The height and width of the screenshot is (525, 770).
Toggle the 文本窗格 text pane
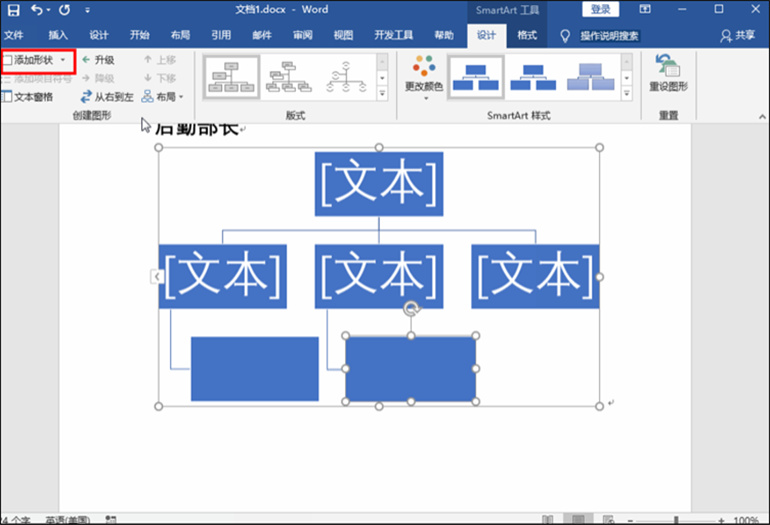(28, 97)
